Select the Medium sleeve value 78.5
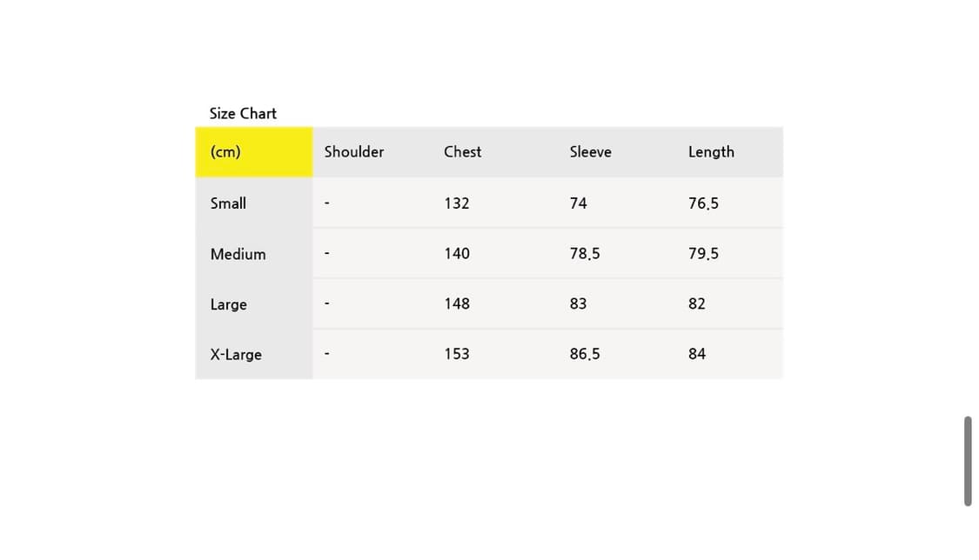 click(584, 253)
